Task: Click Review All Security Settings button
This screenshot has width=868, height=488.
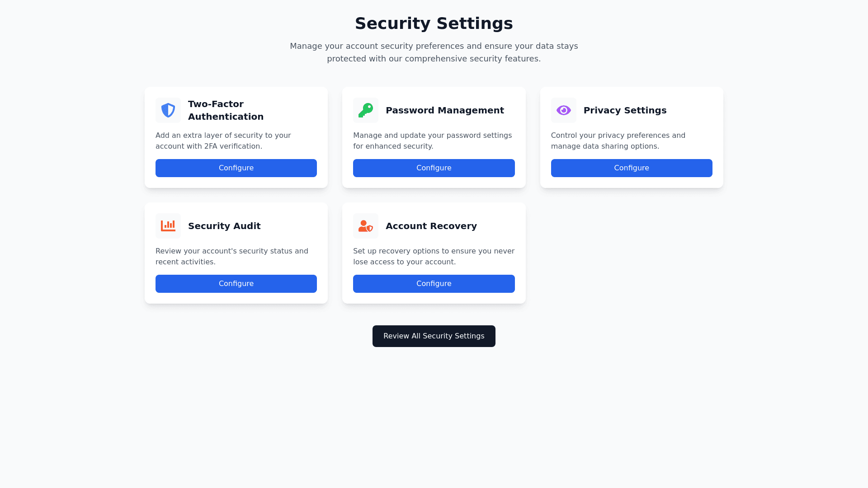Action: (x=434, y=336)
